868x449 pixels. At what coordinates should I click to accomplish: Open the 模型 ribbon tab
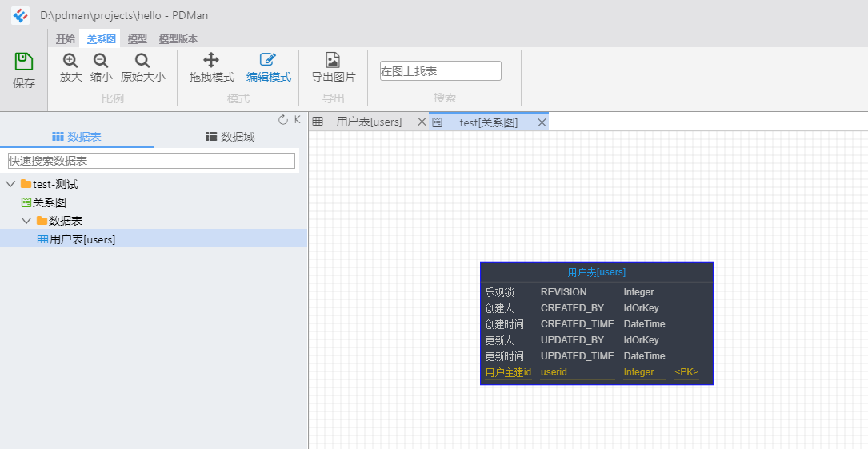tap(138, 38)
